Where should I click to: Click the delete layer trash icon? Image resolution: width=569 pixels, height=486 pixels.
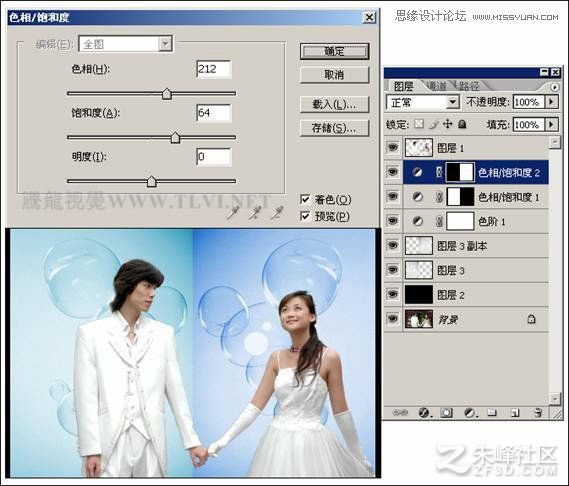click(x=538, y=412)
